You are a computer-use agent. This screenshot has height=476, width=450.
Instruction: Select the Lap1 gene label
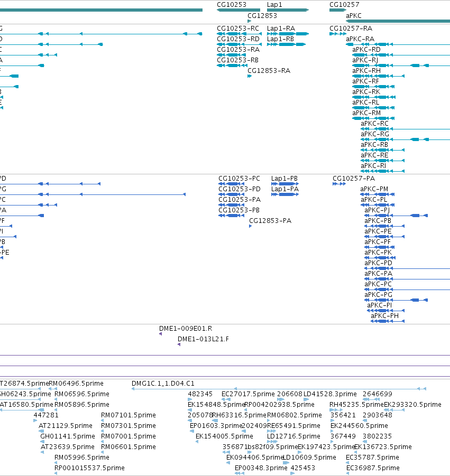274,5
